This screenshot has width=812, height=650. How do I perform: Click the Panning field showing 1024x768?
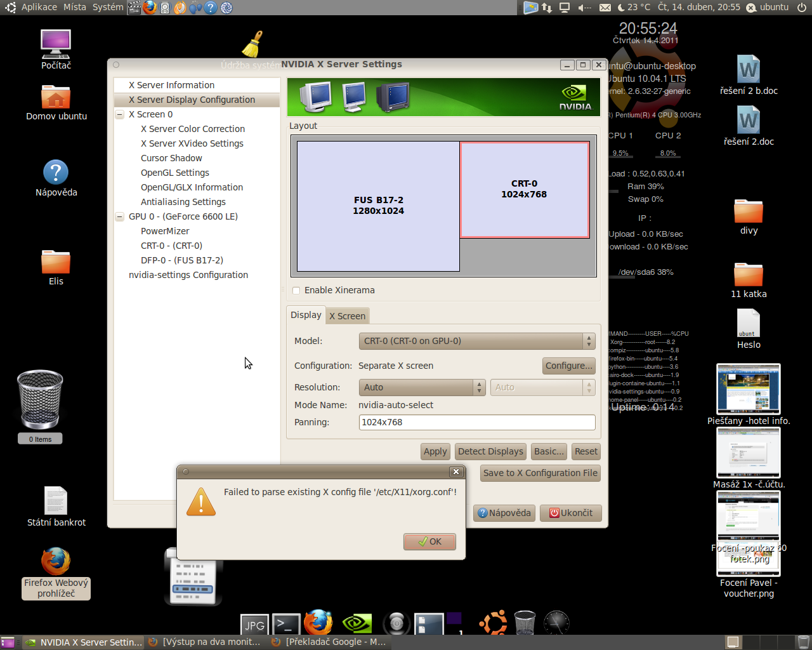(x=477, y=422)
